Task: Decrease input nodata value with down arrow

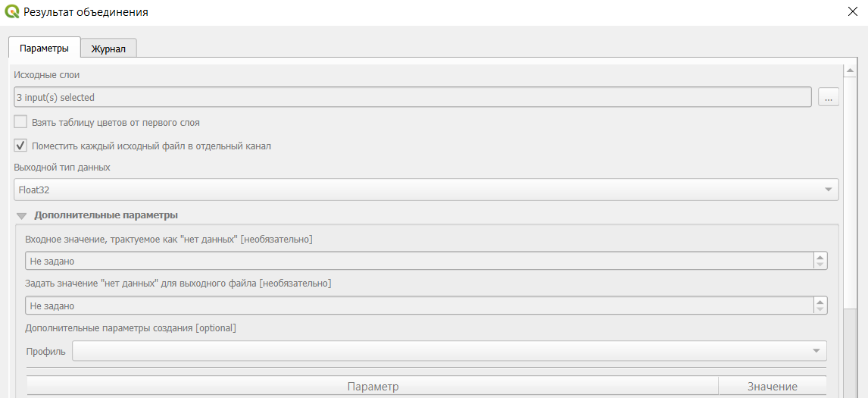Action: pos(820,265)
